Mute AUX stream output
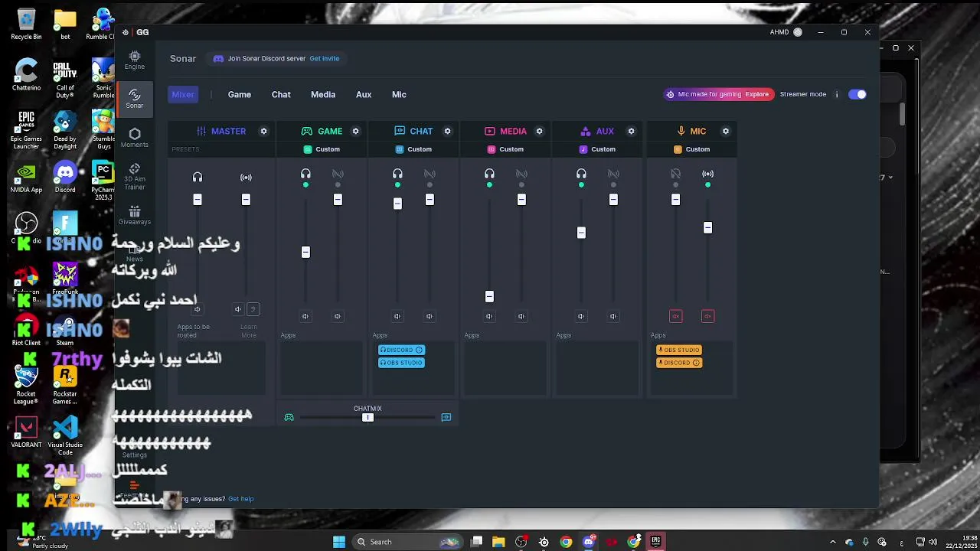Image resolution: width=980 pixels, height=551 pixels. pyautogui.click(x=613, y=316)
